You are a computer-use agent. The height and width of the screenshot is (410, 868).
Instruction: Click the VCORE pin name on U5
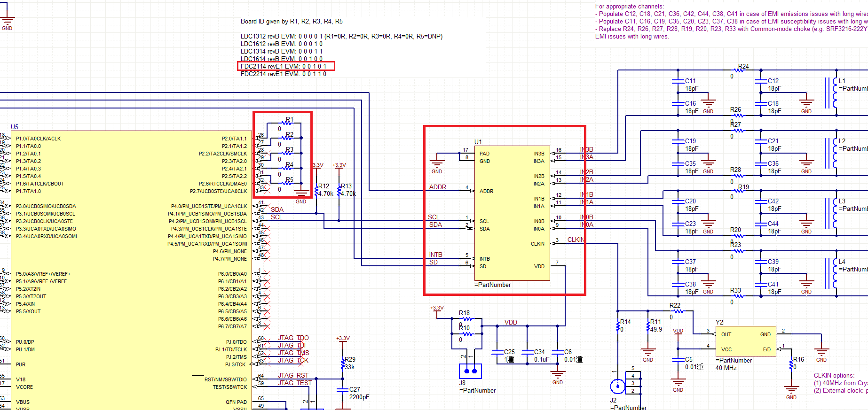pos(24,387)
